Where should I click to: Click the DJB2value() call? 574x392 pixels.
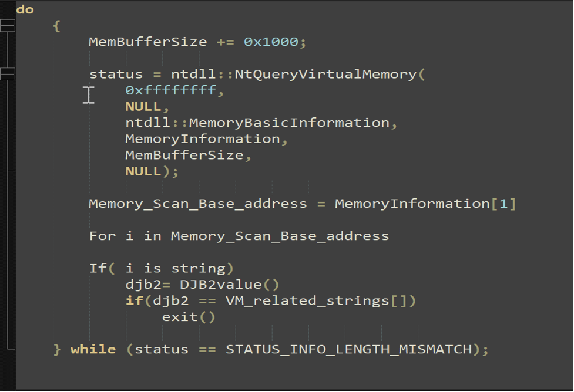pos(230,285)
